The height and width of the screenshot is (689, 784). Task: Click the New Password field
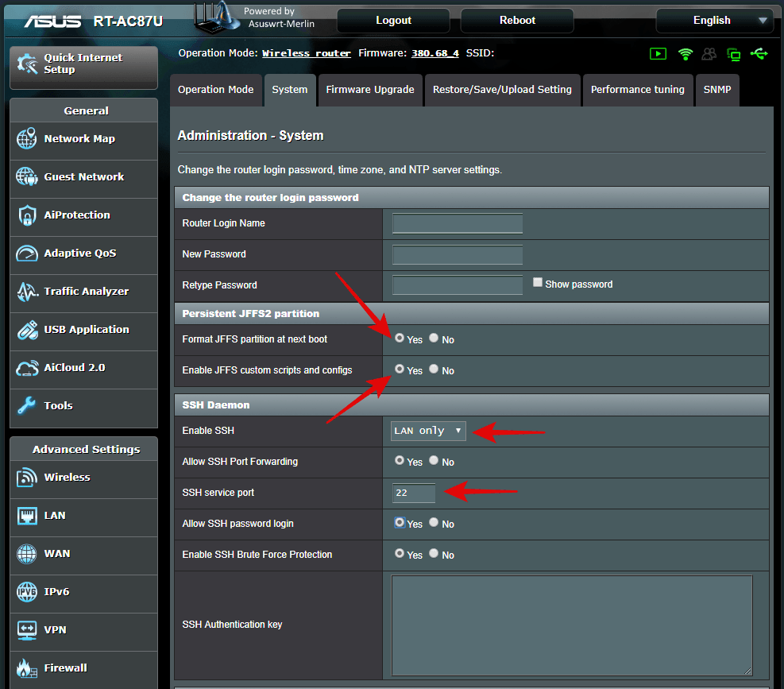[x=458, y=254]
